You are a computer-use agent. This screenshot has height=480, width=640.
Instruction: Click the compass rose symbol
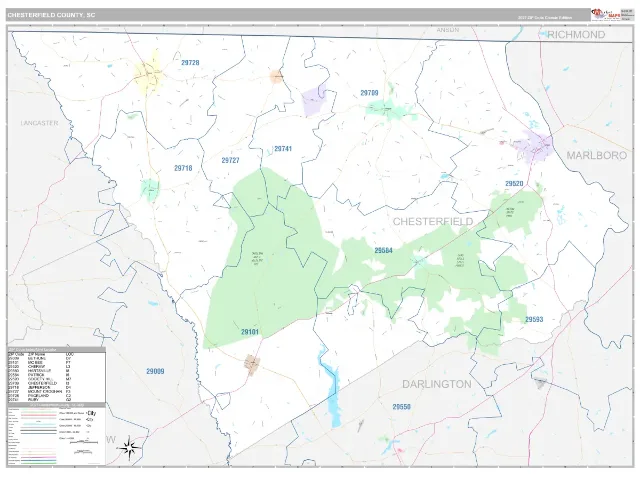129,448
